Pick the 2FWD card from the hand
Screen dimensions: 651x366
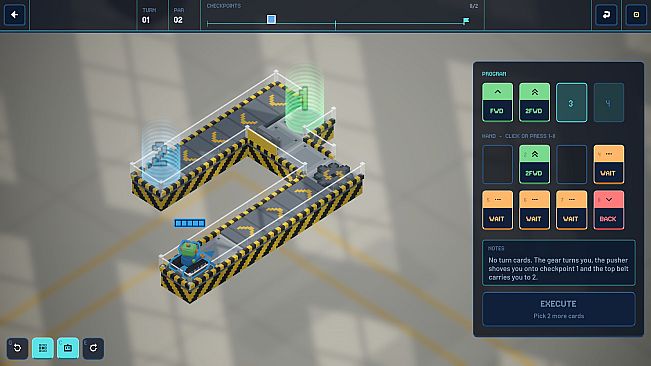coord(534,164)
